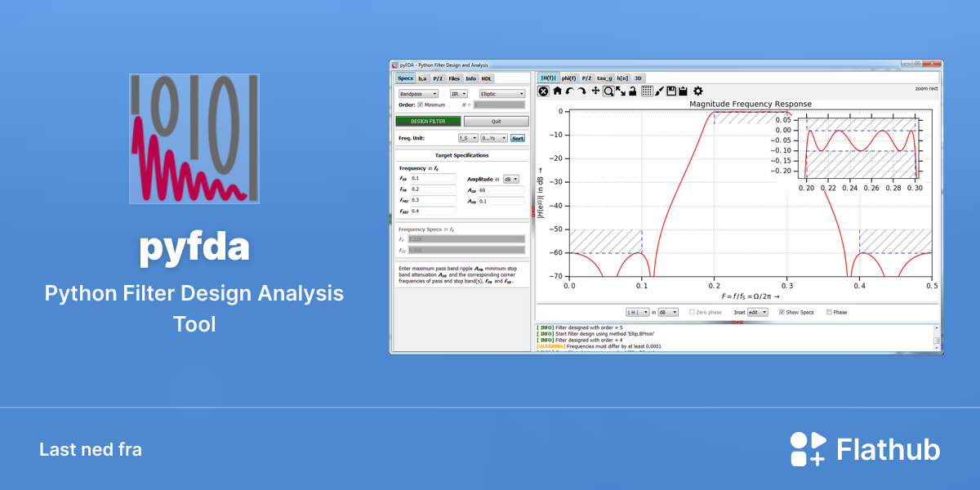The height and width of the screenshot is (490, 980).
Task: Click the F_SB input field containing 0.1
Action: tap(433, 178)
